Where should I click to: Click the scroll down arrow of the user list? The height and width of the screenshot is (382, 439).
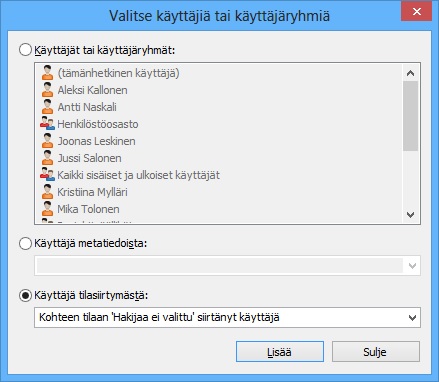pyautogui.click(x=411, y=215)
